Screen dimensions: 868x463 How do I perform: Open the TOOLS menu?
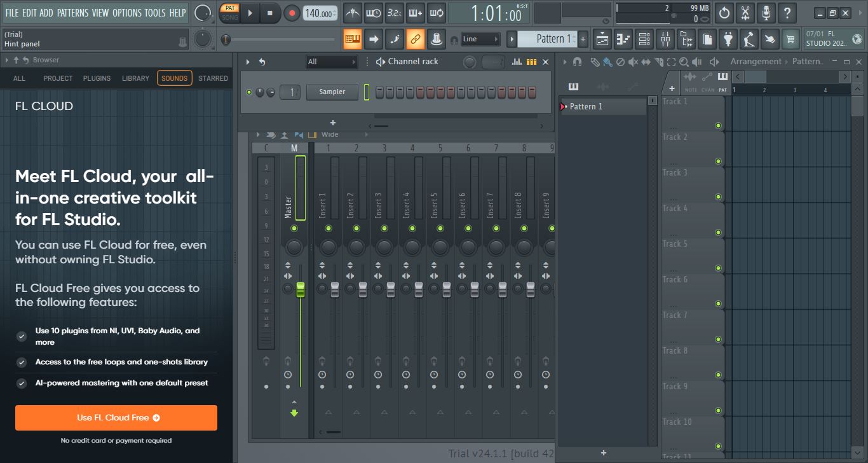click(x=155, y=13)
